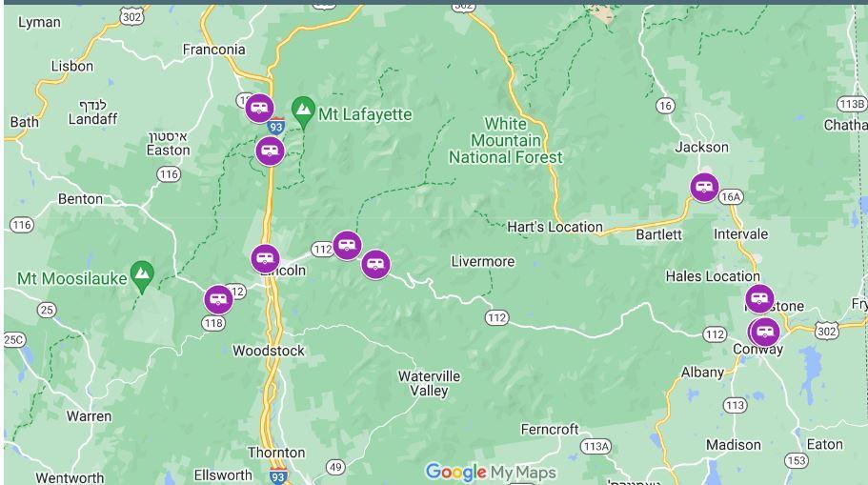
Task: Click the Mt Lafayette mountain pin
Action: pos(303,112)
